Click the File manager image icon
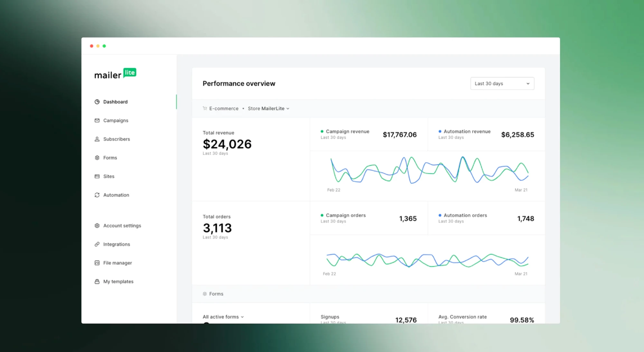The width and height of the screenshot is (644, 352). (x=97, y=263)
